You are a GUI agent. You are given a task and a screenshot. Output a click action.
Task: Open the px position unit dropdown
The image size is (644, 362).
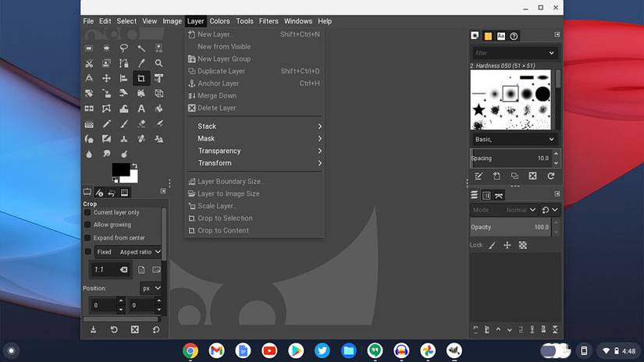pos(151,288)
